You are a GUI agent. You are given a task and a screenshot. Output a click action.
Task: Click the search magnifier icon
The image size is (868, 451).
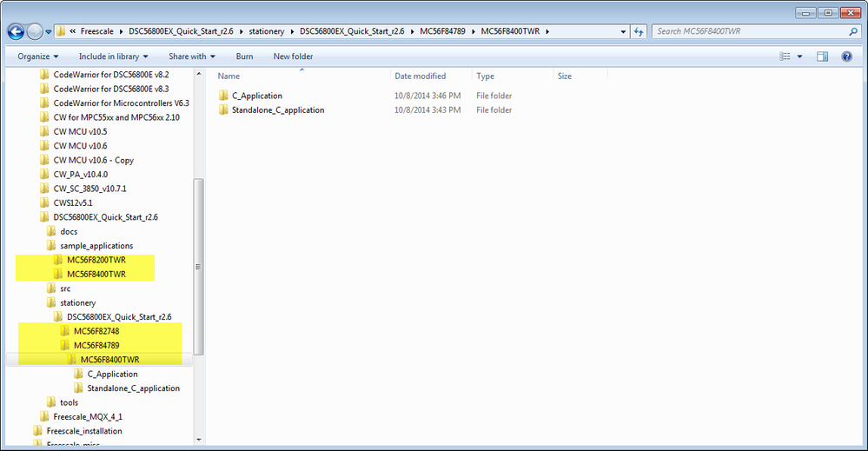pyautogui.click(x=853, y=31)
